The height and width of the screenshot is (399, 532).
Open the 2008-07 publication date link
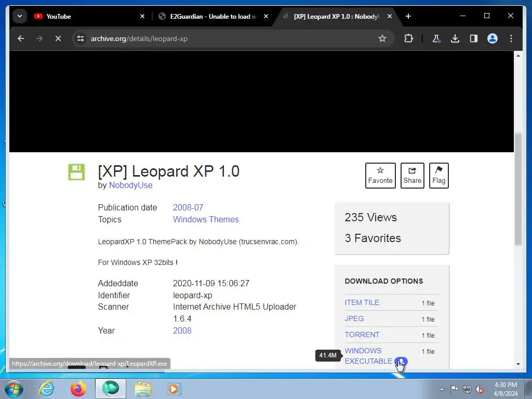(x=188, y=207)
